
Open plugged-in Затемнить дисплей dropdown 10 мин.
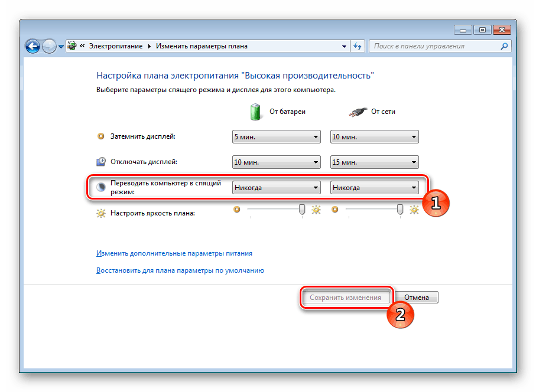[374, 137]
